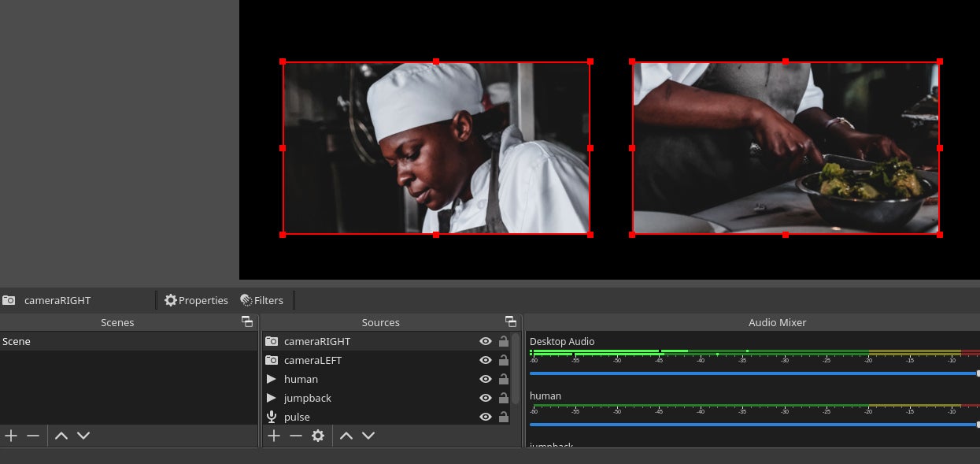Open source properties via the Sources gear icon

coord(318,436)
